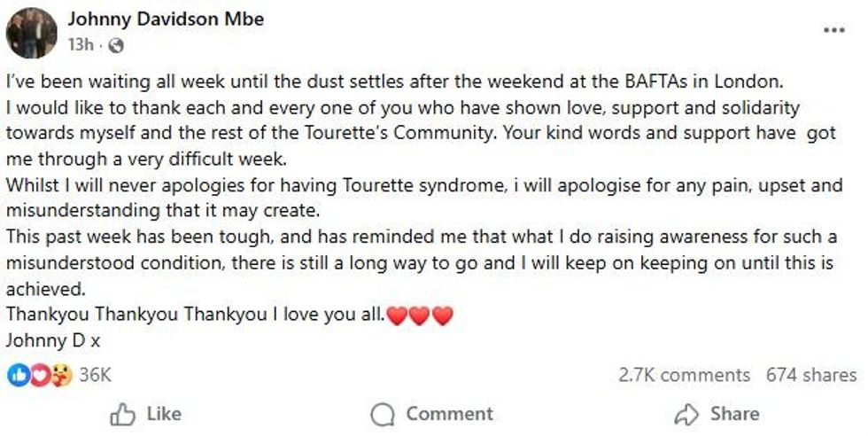This screenshot has height=436, width=868.
Task: Show the 2.7K comments
Action: tap(684, 375)
